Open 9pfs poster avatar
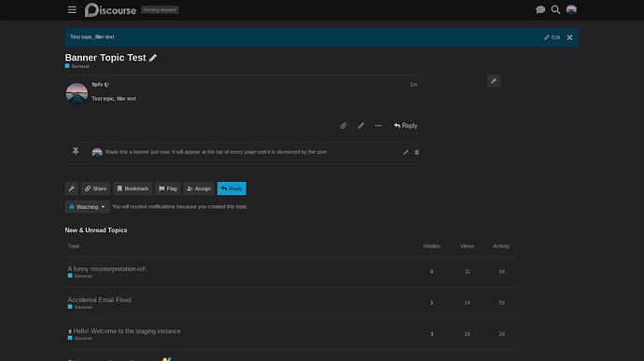This screenshot has width=644, height=361. [77, 93]
